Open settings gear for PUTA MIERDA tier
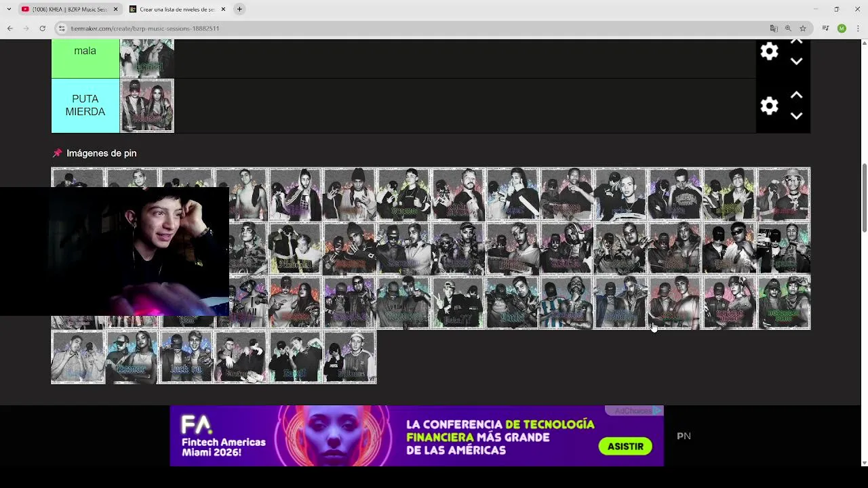 (x=769, y=106)
